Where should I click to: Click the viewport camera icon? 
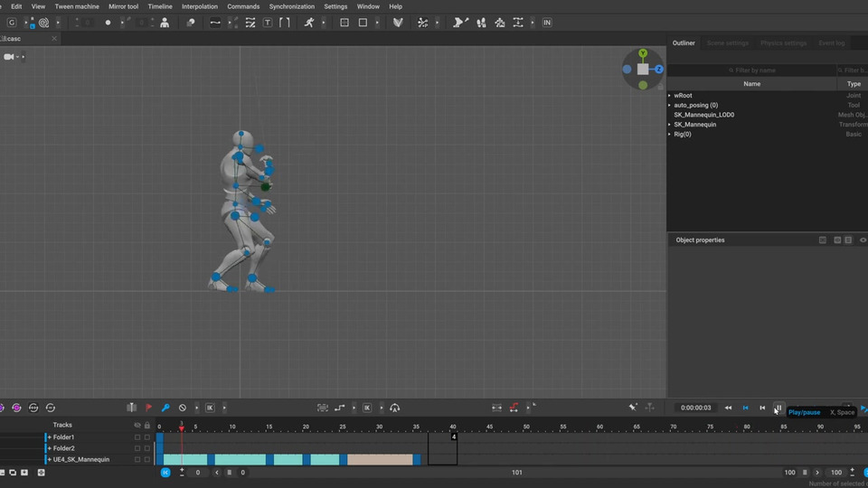[10, 57]
